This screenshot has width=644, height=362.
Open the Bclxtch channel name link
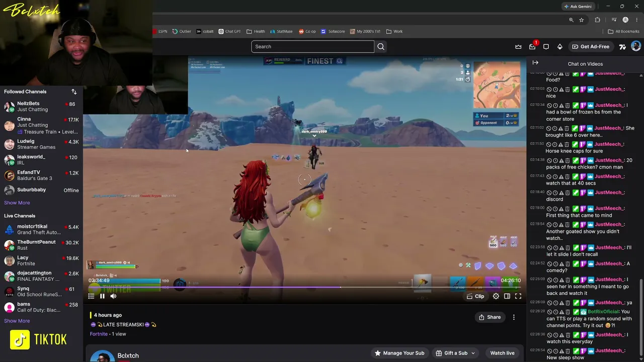click(x=128, y=355)
